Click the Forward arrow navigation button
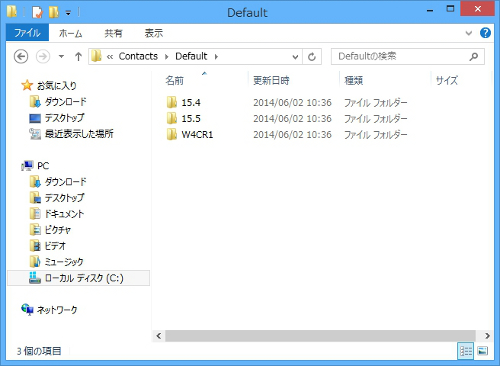The height and width of the screenshot is (366, 500). click(43, 56)
